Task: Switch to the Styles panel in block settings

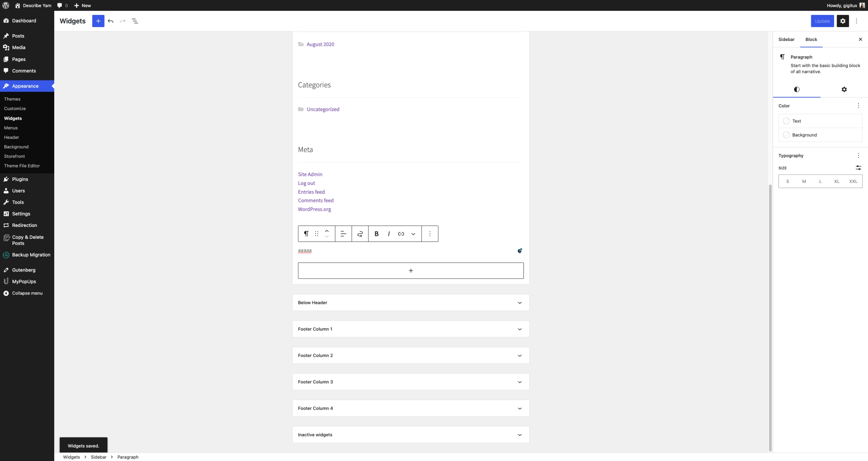Action: point(797,89)
